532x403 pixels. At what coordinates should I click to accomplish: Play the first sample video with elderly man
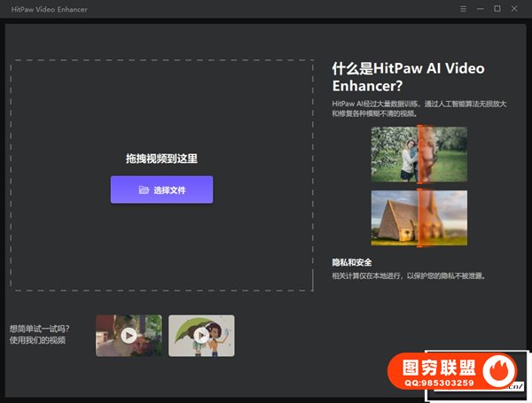click(x=129, y=336)
